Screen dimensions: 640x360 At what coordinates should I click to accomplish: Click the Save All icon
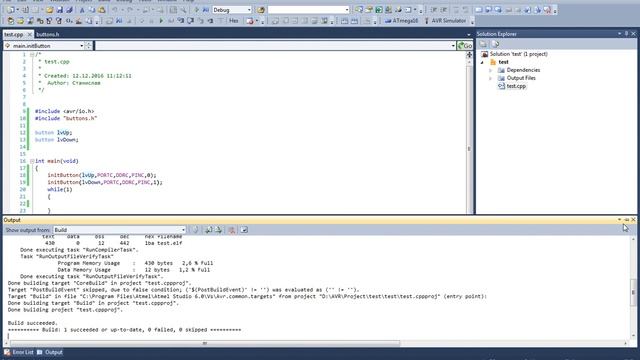[69, 9]
